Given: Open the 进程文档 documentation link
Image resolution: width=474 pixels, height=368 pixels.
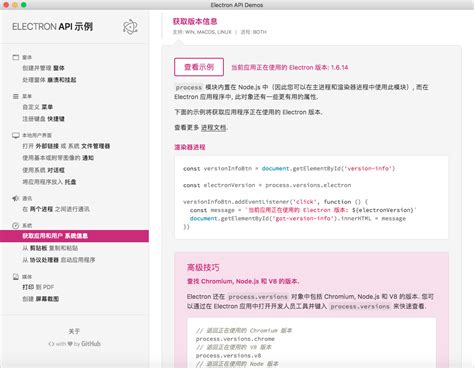Looking at the screenshot, I should coord(214,127).
